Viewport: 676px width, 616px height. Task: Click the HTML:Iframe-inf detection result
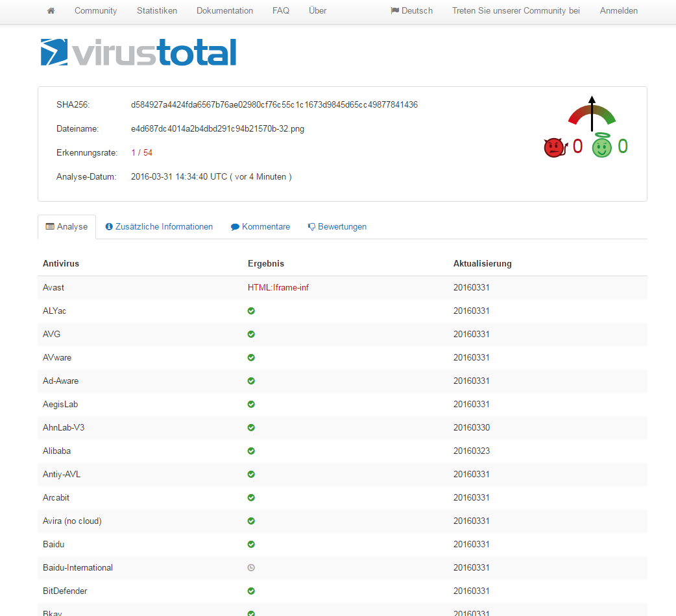click(278, 288)
